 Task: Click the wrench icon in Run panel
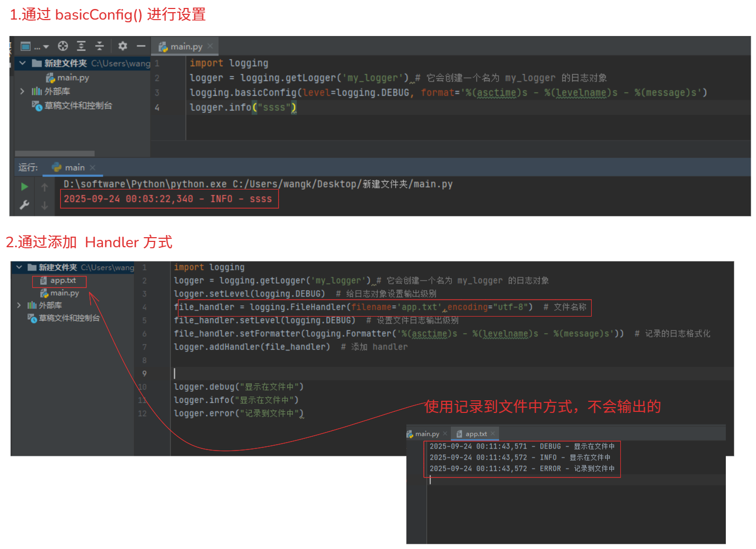[x=24, y=205]
